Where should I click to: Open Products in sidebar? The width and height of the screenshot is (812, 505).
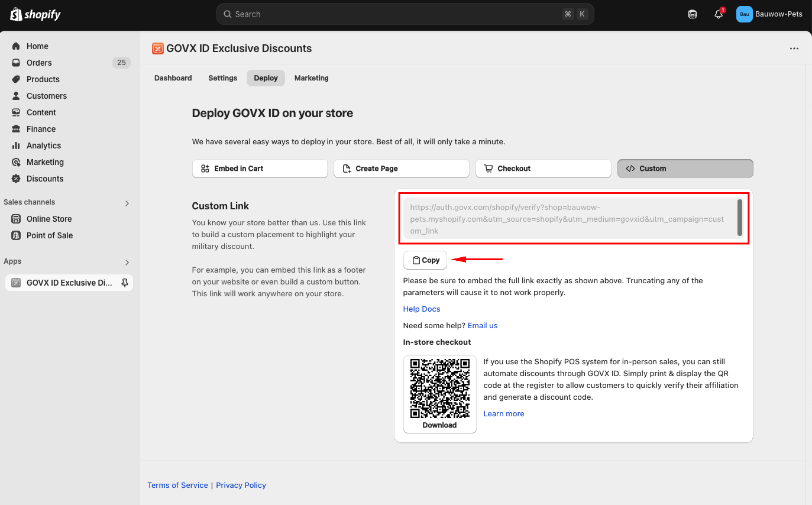43,79
